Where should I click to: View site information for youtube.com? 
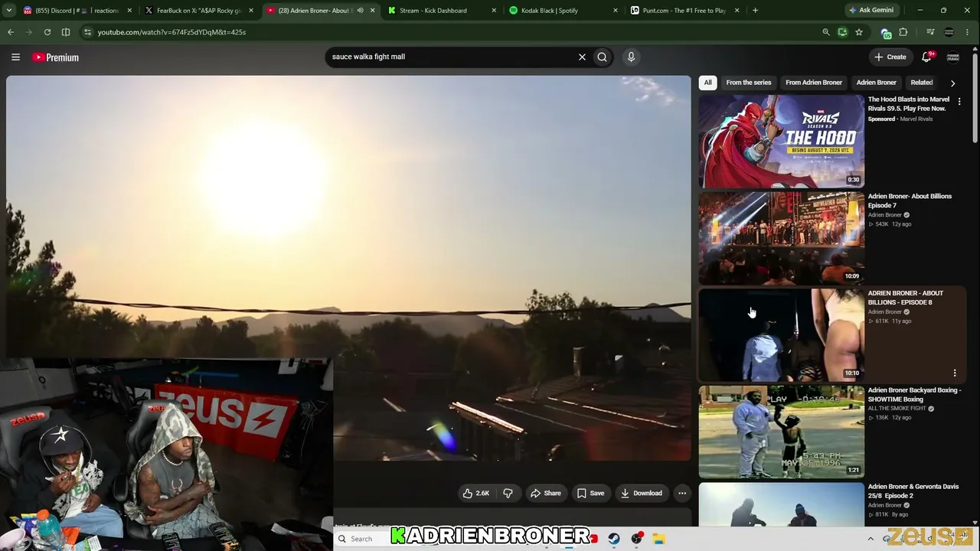click(87, 32)
